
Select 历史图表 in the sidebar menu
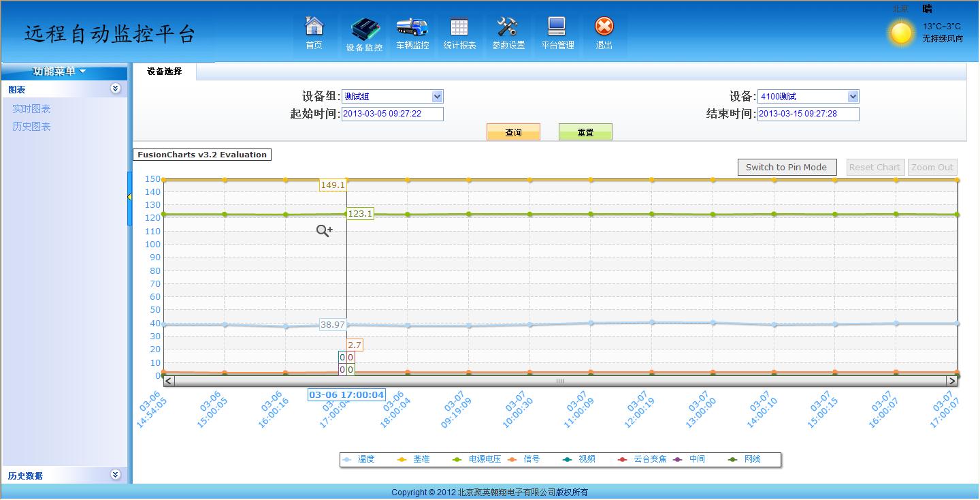pos(31,126)
